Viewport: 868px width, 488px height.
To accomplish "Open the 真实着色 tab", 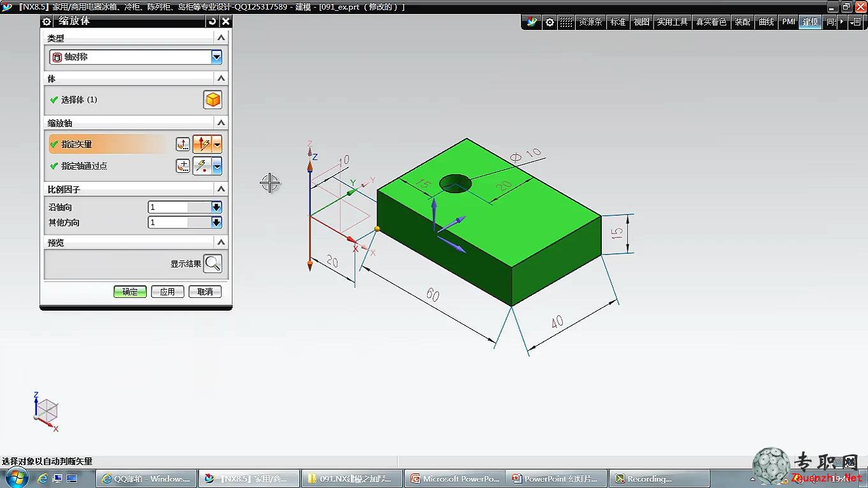I will tap(711, 22).
